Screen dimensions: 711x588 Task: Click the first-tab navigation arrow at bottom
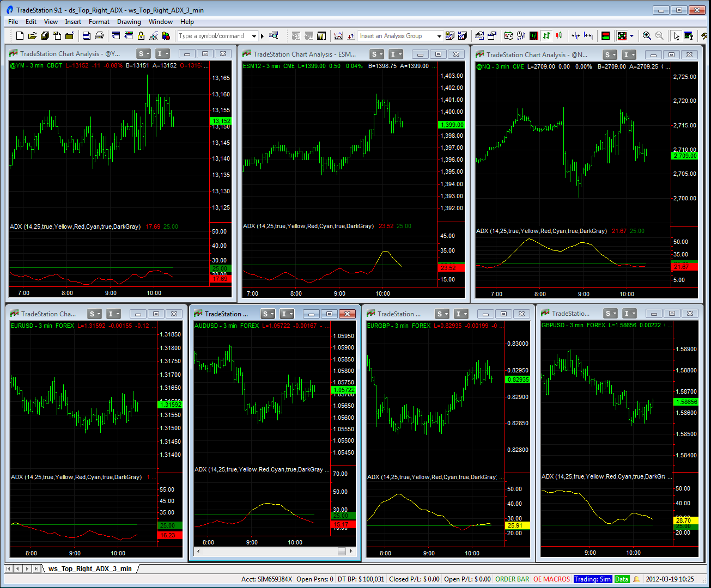(x=9, y=569)
